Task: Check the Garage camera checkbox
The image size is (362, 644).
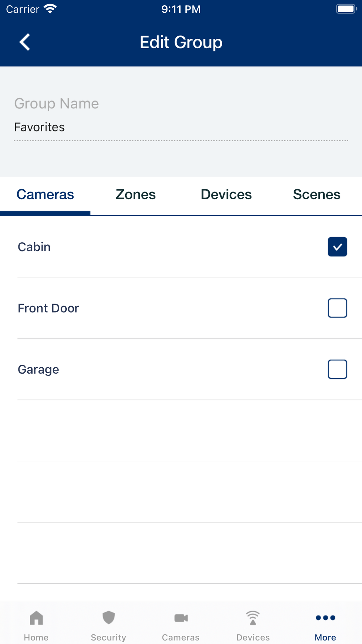Action: pyautogui.click(x=337, y=369)
